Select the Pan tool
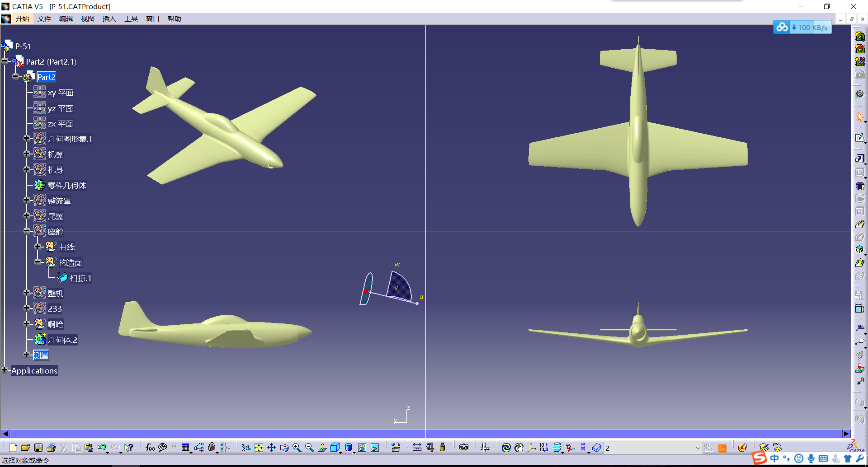 271,448
